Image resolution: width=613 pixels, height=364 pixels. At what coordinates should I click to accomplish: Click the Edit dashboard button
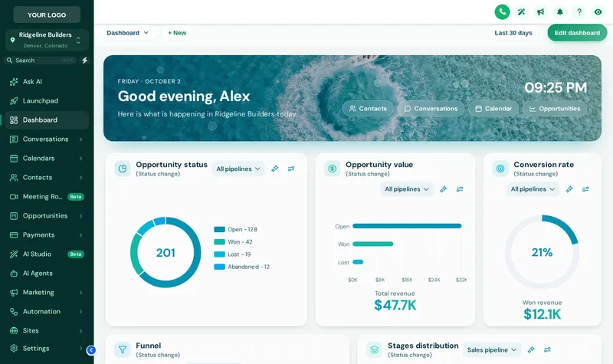tap(577, 33)
